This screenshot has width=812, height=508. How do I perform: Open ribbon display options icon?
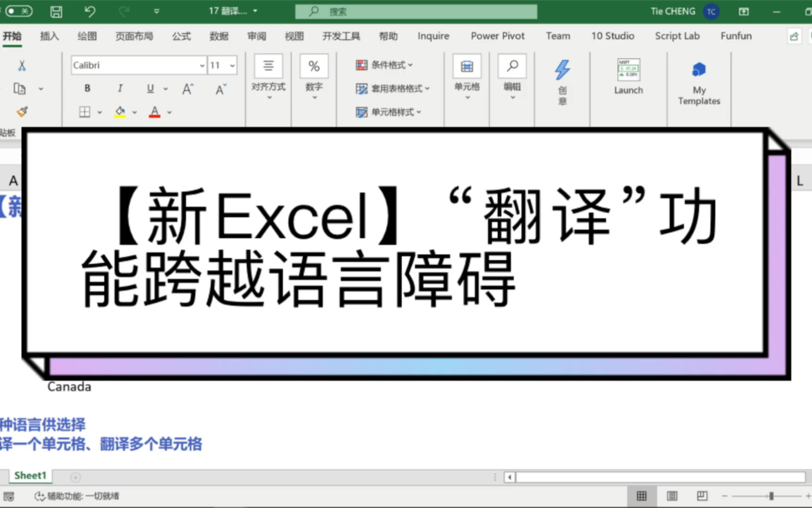tap(743, 11)
